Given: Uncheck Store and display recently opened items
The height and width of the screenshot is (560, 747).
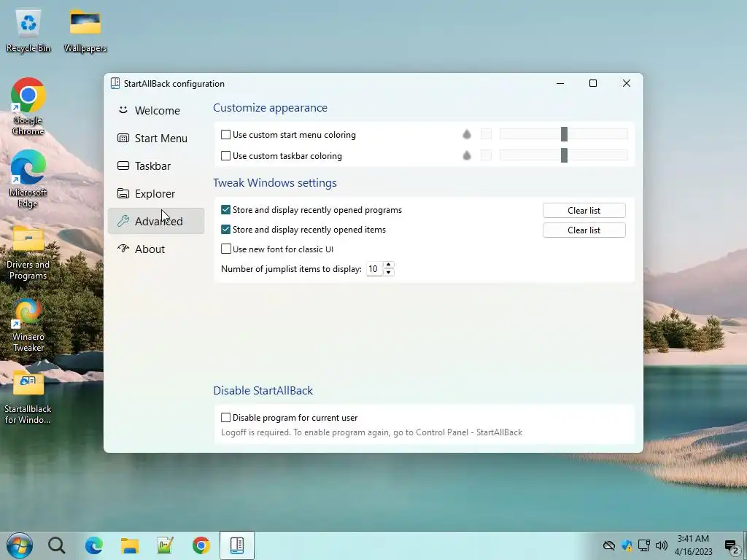Looking at the screenshot, I should point(226,230).
